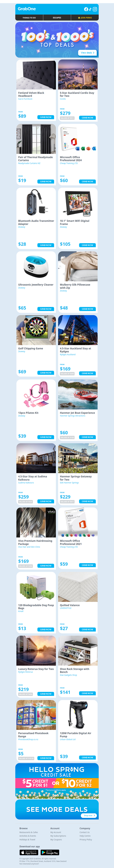Viewport: 114px width, 868px height.
Task: Click Shop now on See More Deals
Action: tap(89, 815)
